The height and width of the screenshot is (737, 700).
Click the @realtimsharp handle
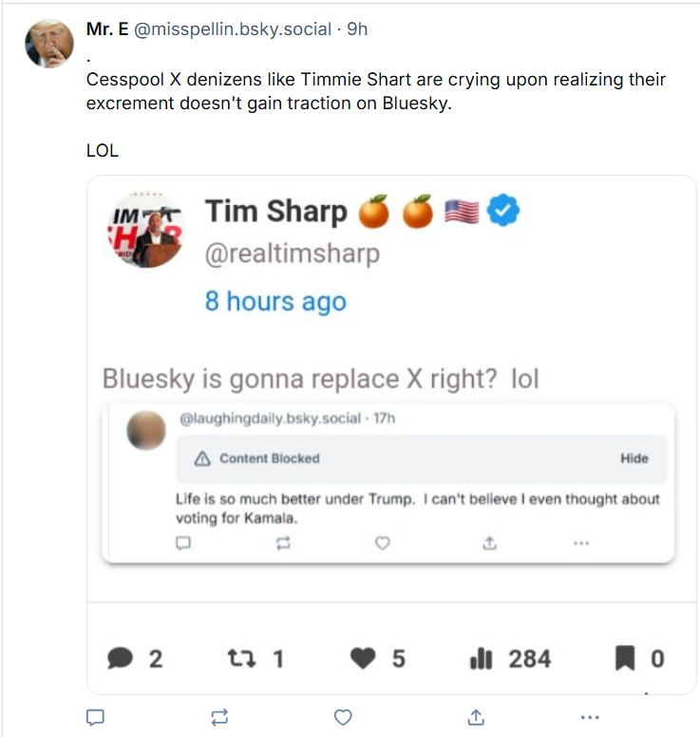(292, 254)
